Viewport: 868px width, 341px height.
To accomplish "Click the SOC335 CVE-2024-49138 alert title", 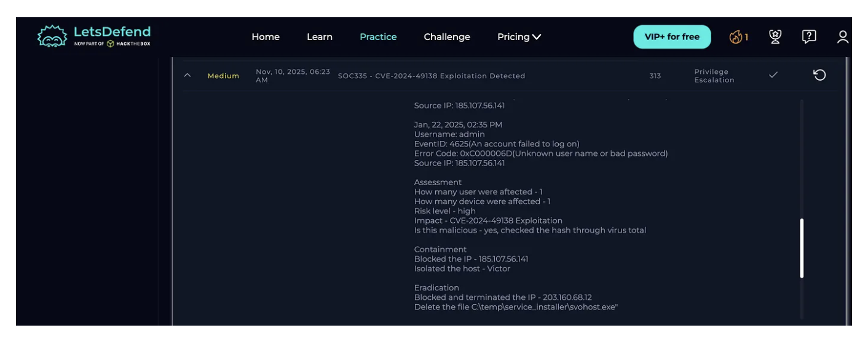I will tap(432, 76).
